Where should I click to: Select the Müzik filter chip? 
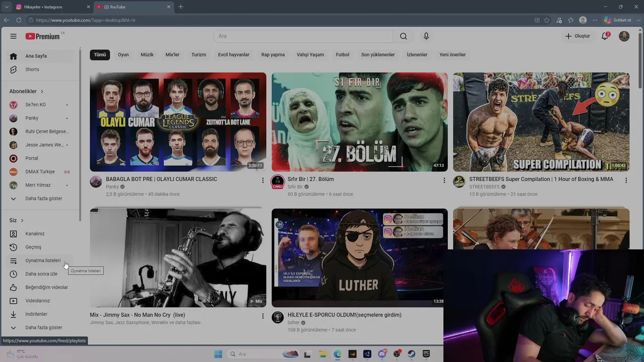147,55
